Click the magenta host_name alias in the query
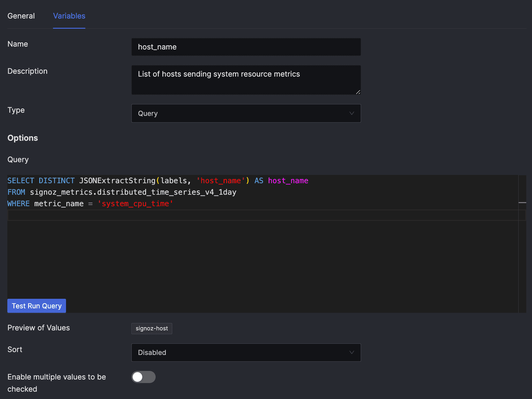 tap(288, 181)
